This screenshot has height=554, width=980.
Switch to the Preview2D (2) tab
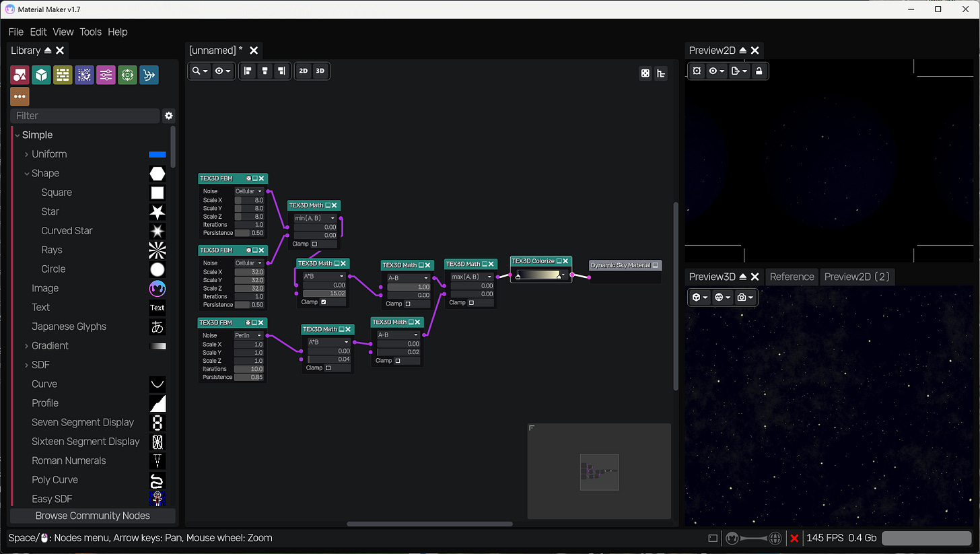point(858,277)
